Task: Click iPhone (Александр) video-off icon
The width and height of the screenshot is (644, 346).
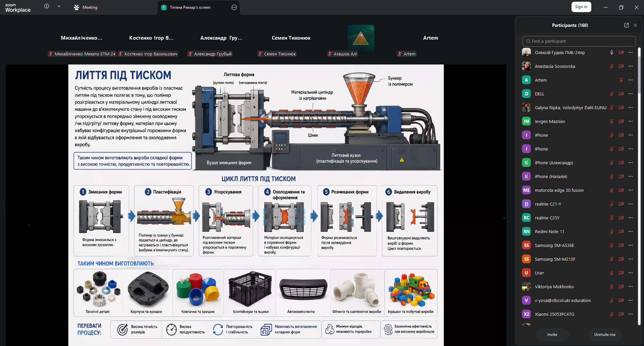Action: click(x=621, y=163)
